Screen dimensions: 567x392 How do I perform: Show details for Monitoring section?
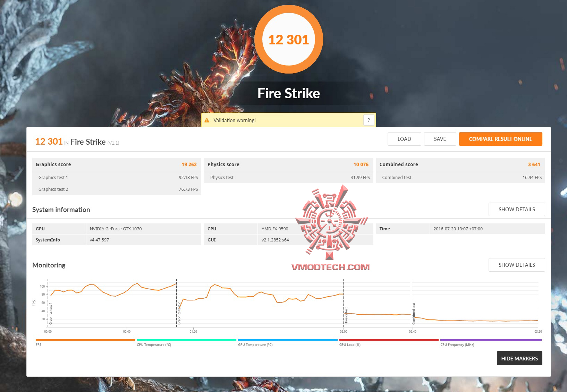click(x=517, y=265)
